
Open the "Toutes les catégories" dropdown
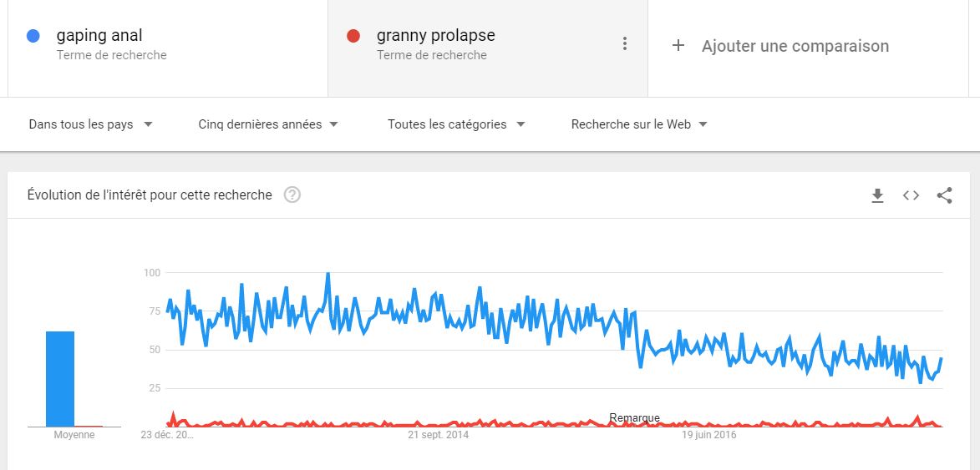tap(456, 124)
